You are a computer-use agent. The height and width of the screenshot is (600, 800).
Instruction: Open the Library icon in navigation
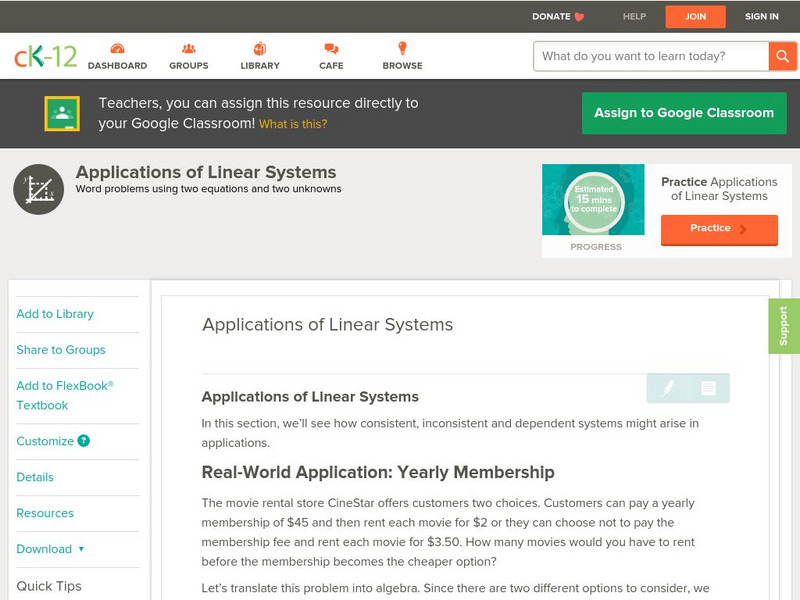(x=260, y=49)
